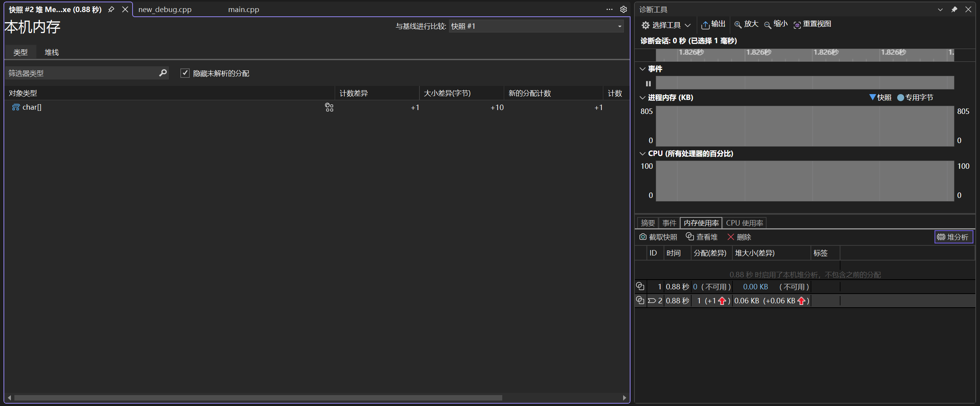Pin the 快照 #2 document tab
Viewport: 980px width, 406px height.
[x=111, y=9]
